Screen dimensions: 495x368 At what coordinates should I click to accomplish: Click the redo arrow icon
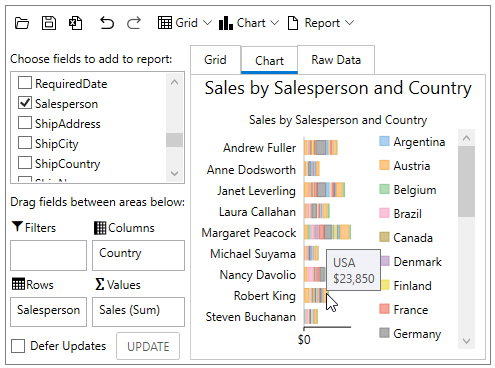pyautogui.click(x=134, y=23)
